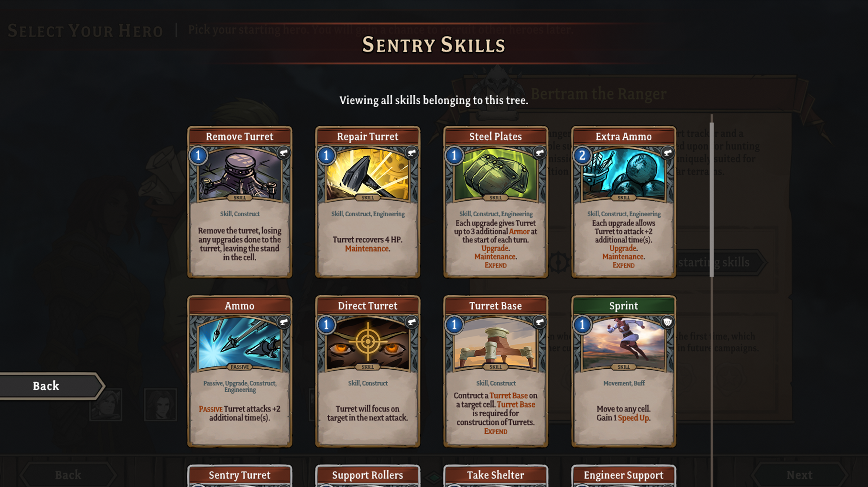Viewport: 868px width, 487px height.
Task: Click the turret type icon on Remove Turret
Action: click(x=284, y=153)
